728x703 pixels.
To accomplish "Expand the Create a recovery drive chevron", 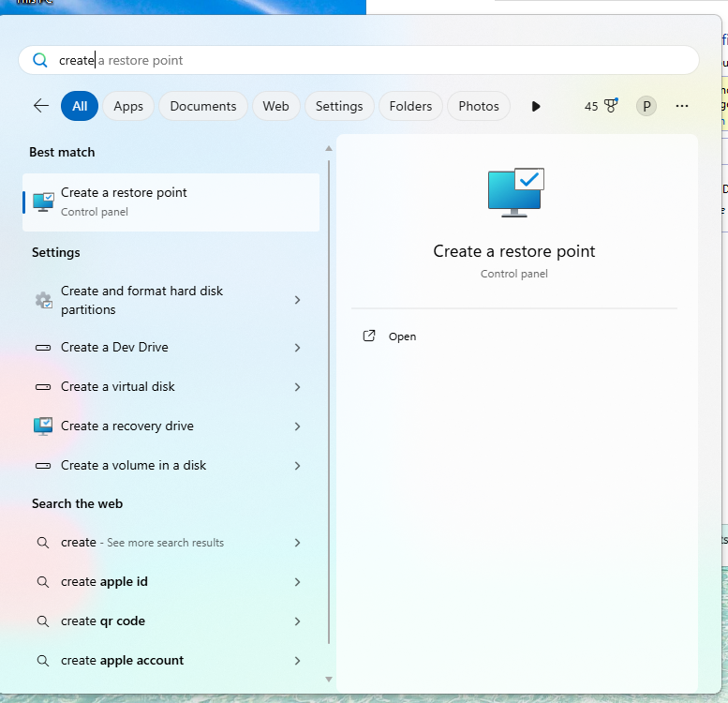I will [x=298, y=426].
